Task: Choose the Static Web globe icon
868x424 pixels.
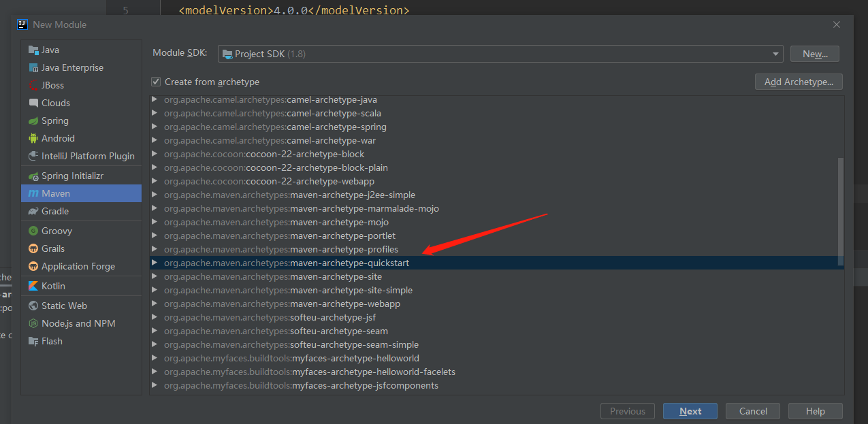Action: (33, 306)
